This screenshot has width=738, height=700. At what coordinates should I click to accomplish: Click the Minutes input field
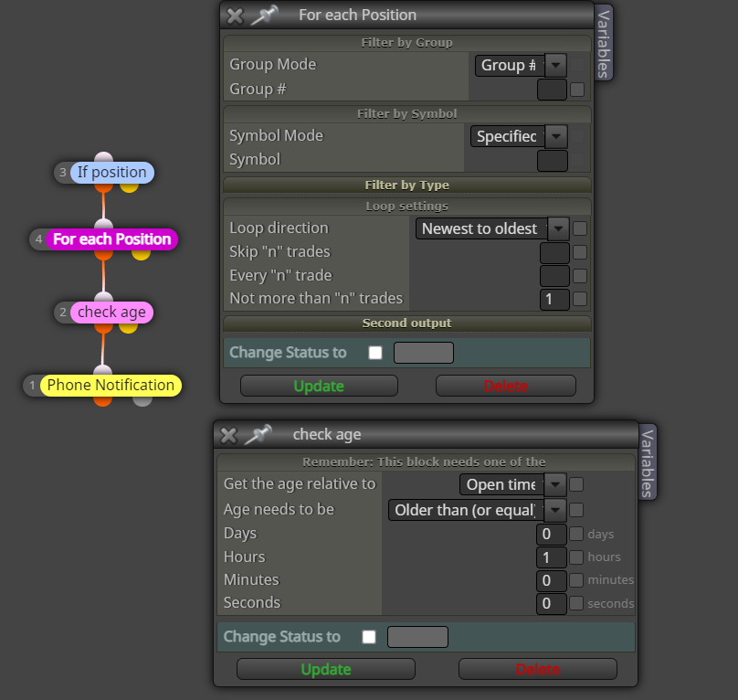551,581
